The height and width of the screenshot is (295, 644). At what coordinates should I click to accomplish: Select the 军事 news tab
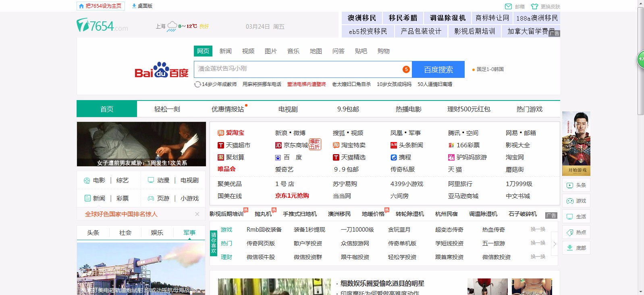click(x=189, y=233)
